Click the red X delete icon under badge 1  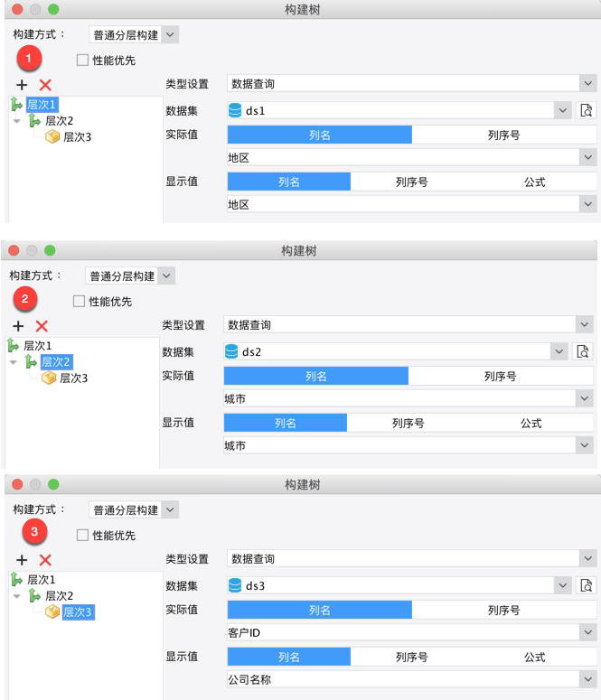pos(45,84)
